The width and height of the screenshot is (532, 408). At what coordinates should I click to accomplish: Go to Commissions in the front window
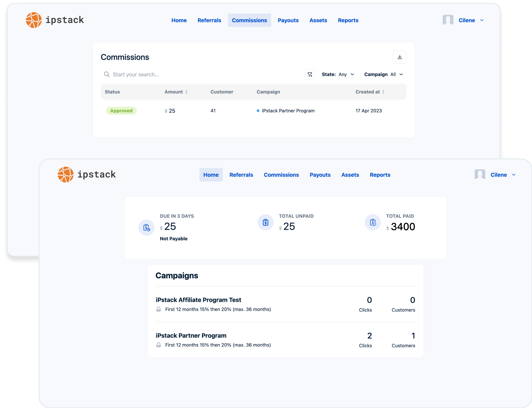point(281,175)
